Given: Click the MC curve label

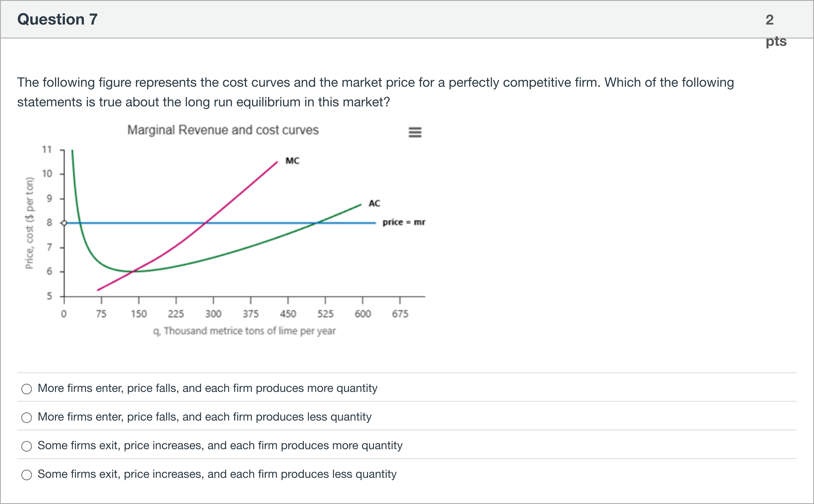Looking at the screenshot, I should point(292,161).
